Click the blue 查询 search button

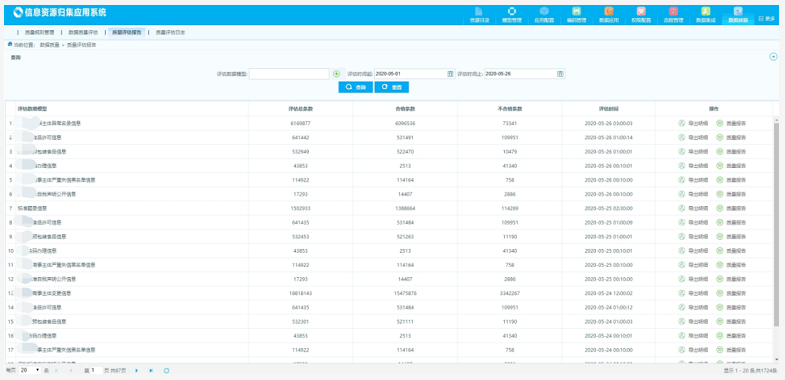[x=355, y=87]
